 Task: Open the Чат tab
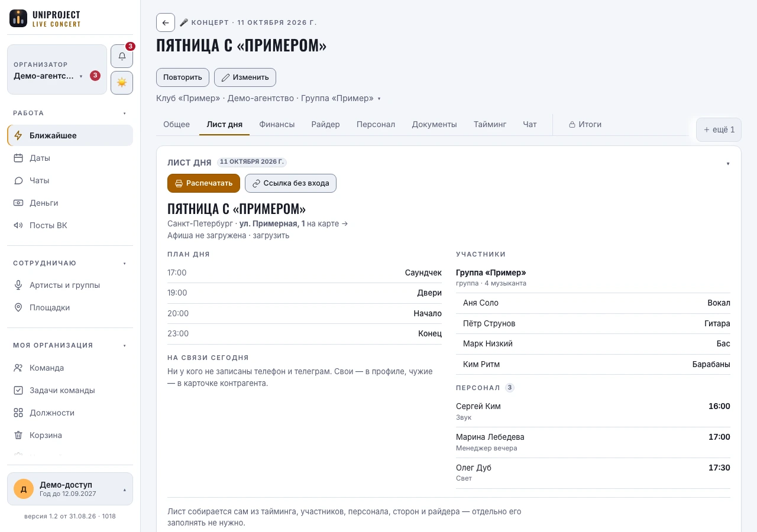coord(530,124)
